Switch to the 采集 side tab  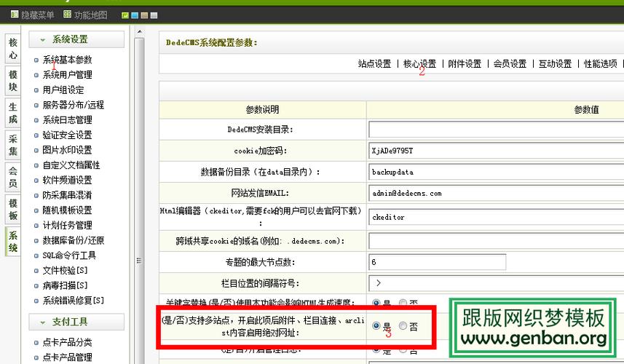click(12, 145)
